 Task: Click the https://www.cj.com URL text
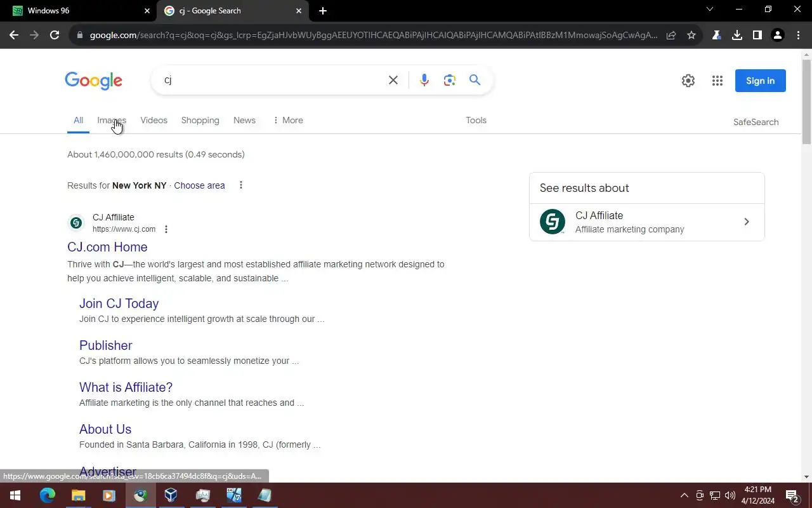click(124, 229)
